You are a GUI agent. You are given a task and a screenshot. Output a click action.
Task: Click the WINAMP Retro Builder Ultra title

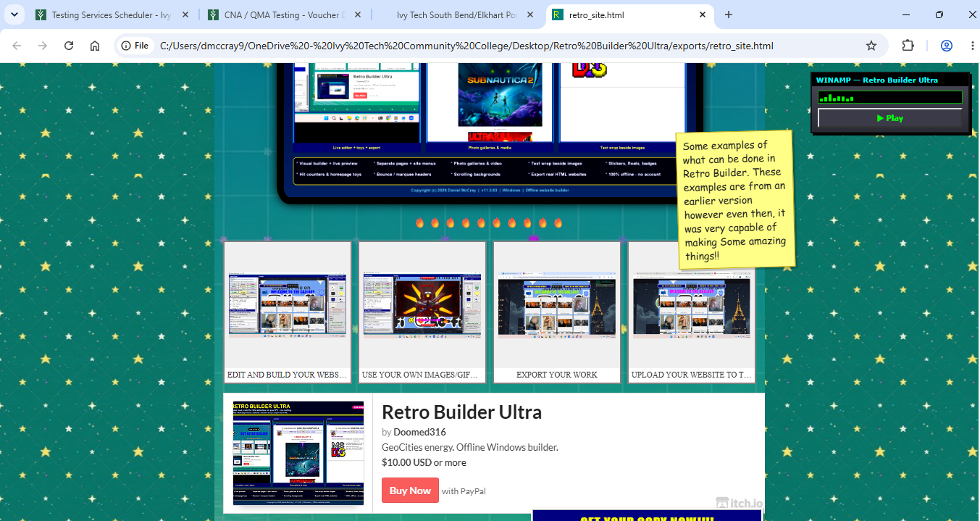[x=876, y=80]
